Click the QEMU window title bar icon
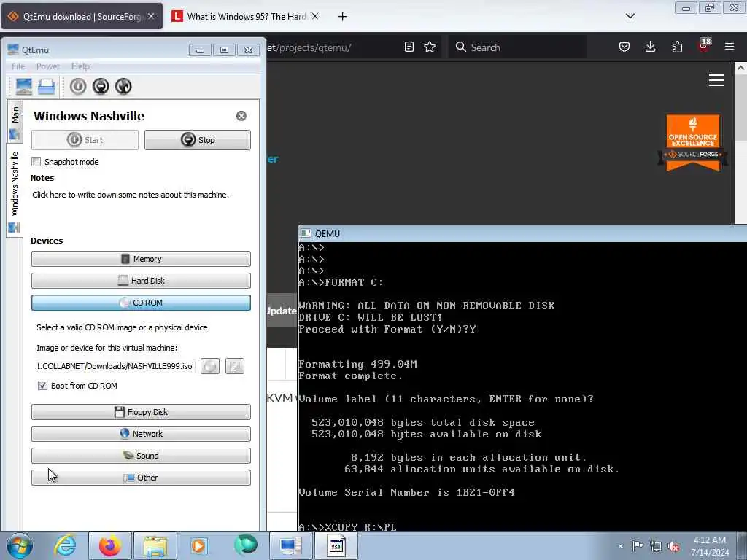Screen dimensions: 747x560 pyautogui.click(x=306, y=234)
